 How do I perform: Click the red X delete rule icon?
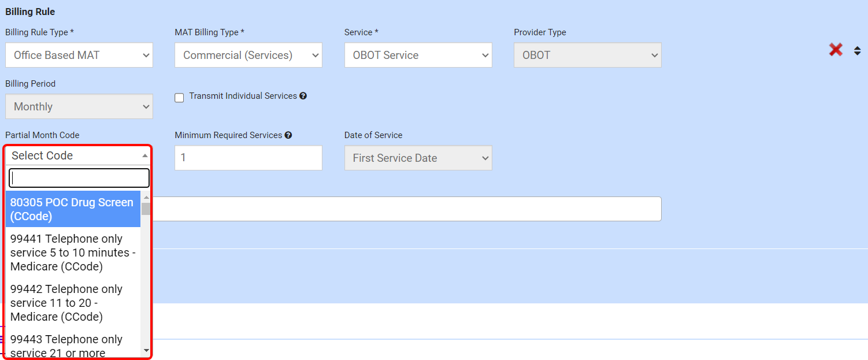point(836,50)
